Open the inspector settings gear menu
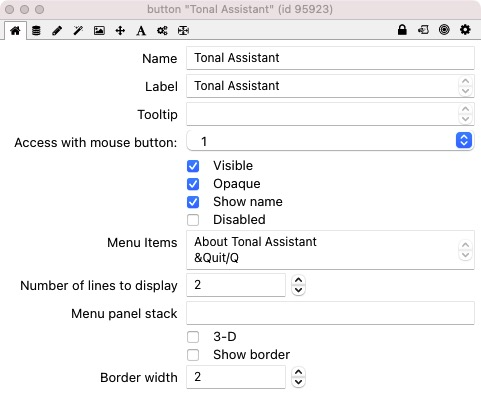This screenshot has width=481, height=399. point(465,30)
